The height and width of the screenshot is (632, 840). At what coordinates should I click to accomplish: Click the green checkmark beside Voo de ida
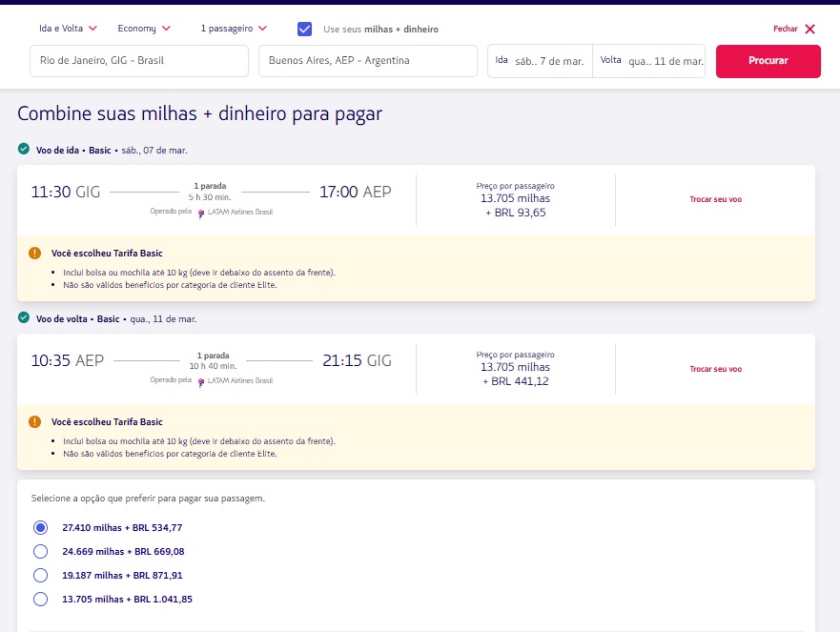pos(23,149)
